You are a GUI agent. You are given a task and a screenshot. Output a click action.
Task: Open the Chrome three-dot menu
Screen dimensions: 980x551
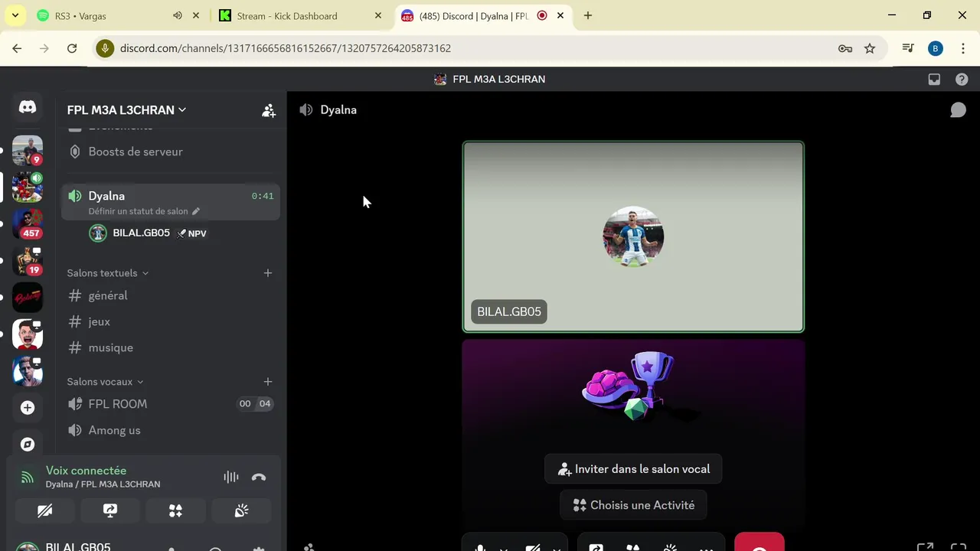pos(962,48)
